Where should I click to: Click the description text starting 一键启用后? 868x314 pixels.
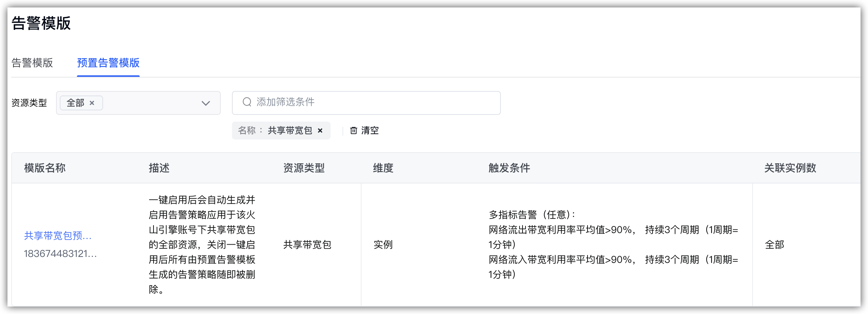coord(202,245)
